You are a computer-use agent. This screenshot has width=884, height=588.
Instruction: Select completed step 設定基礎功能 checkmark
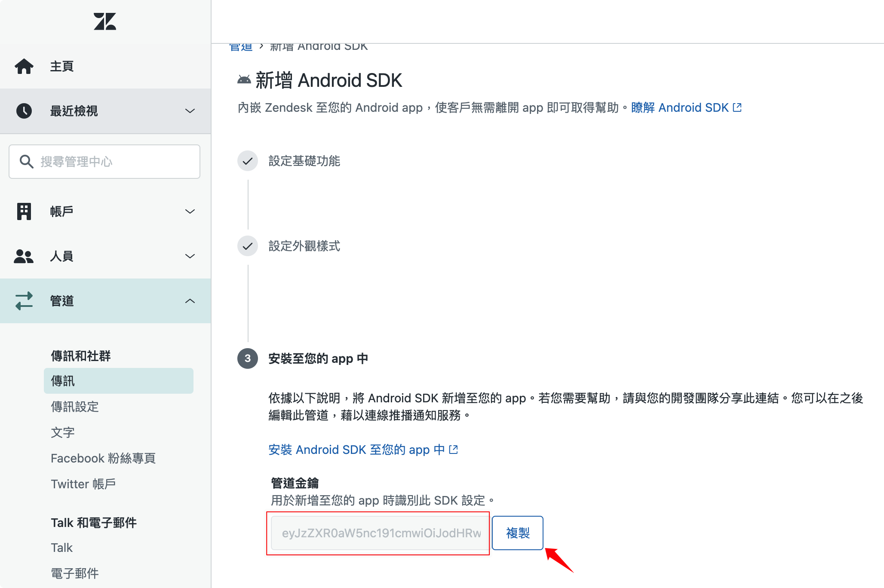point(248,161)
